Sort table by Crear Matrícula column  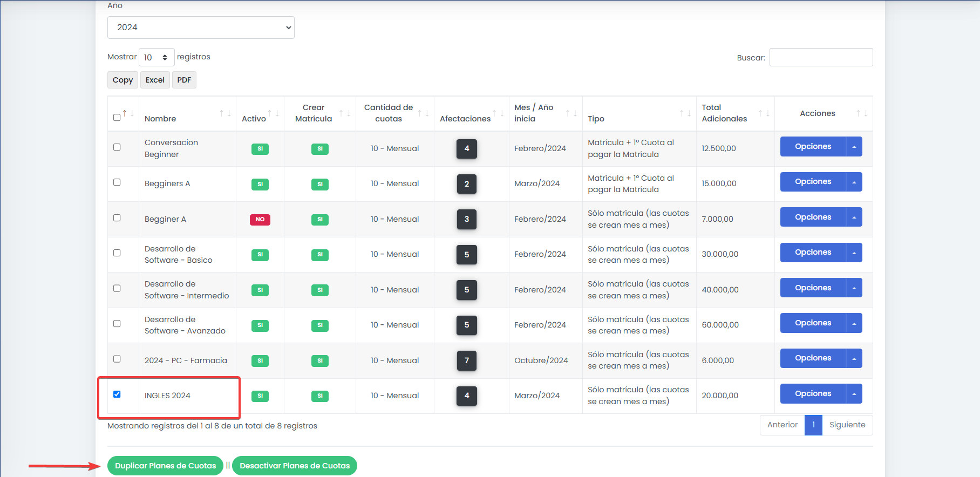(x=320, y=113)
